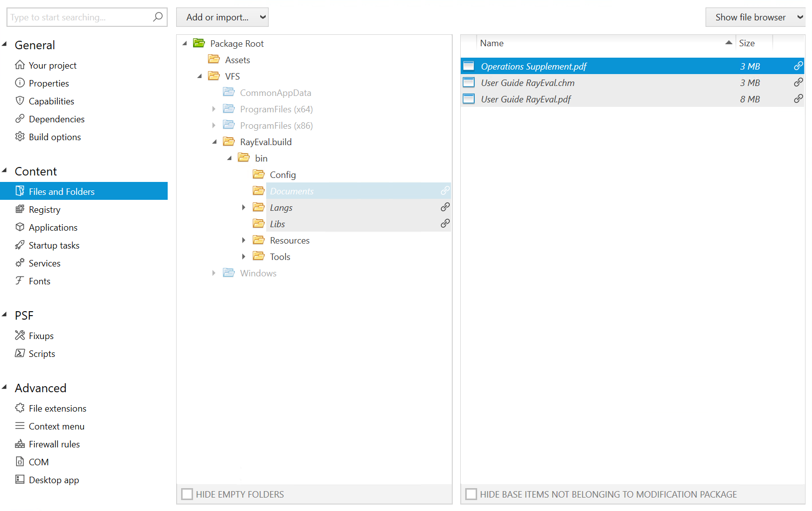Select the Firewall rules icon under Advanced

[20, 444]
